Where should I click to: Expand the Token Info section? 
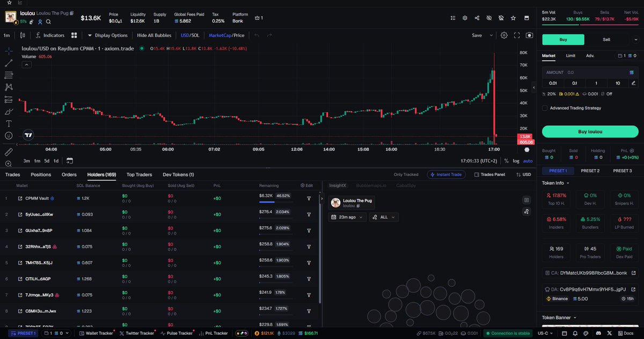tap(556, 183)
